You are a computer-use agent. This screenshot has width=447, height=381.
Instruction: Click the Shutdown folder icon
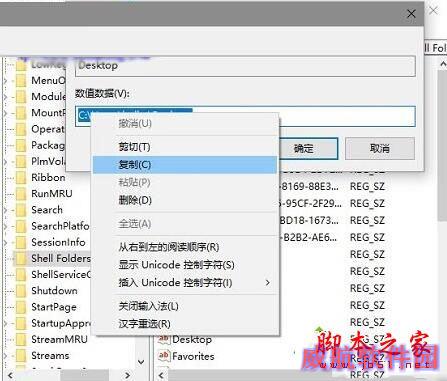click(21, 291)
